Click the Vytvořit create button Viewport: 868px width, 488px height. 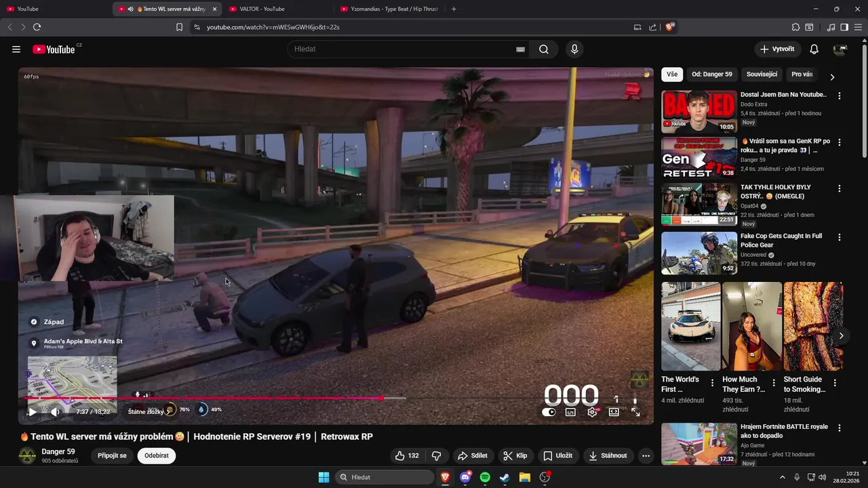[x=776, y=49]
